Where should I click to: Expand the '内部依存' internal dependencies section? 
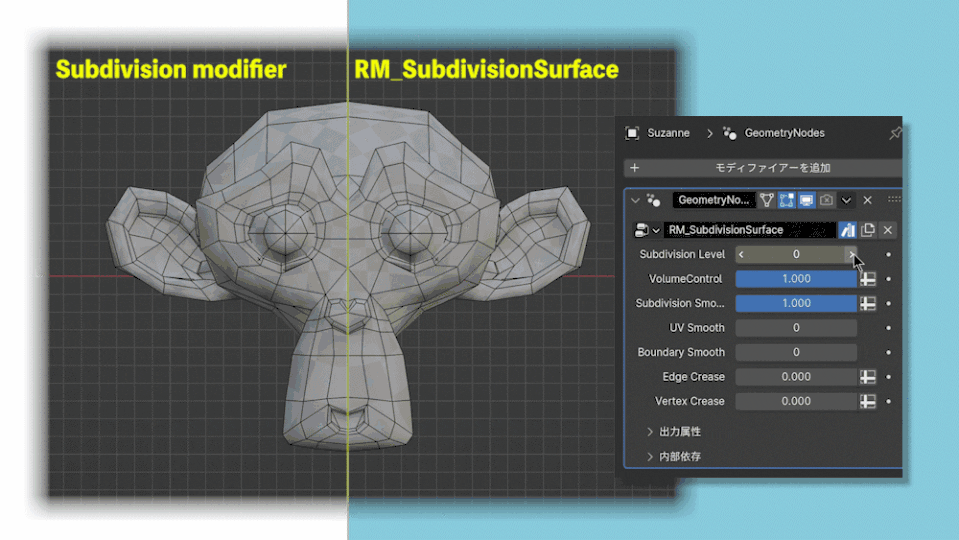tap(674, 456)
